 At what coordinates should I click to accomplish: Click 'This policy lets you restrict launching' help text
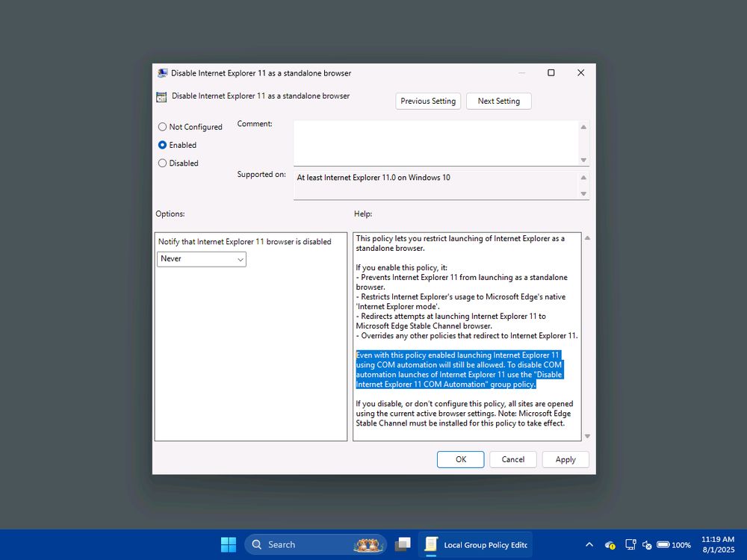[460, 243]
